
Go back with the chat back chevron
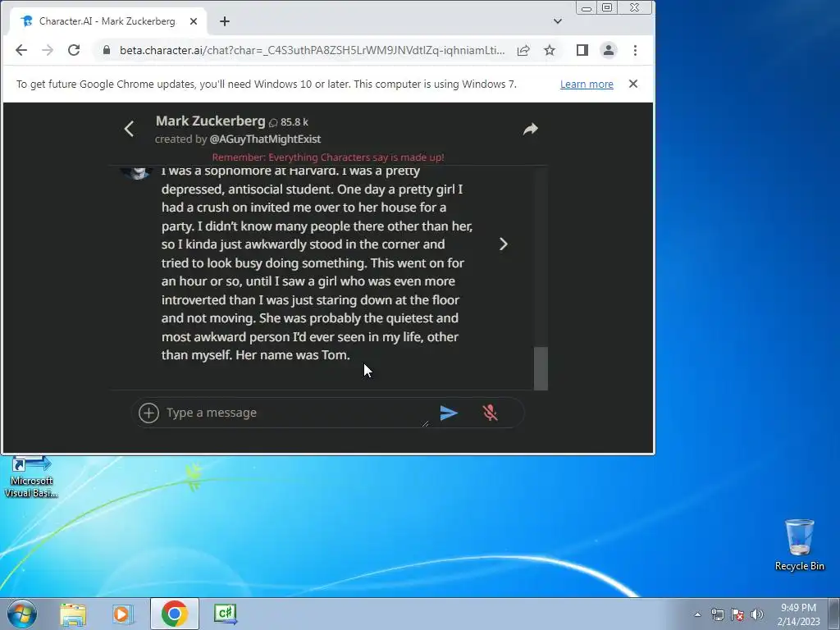click(129, 129)
